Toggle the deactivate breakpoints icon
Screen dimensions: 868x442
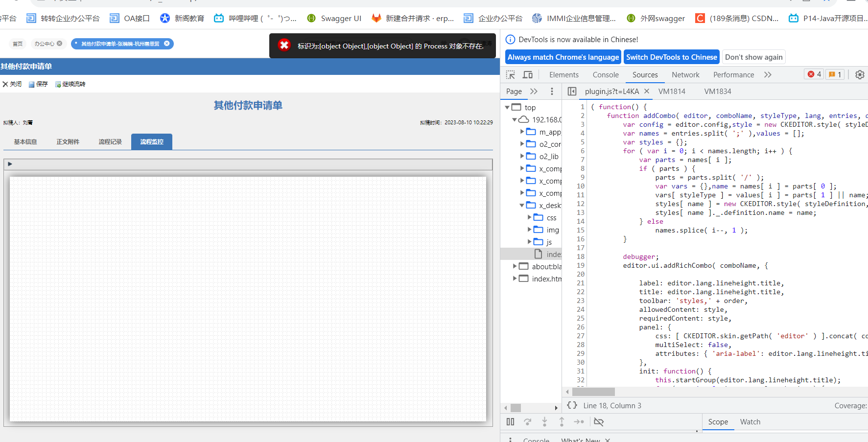click(x=598, y=421)
